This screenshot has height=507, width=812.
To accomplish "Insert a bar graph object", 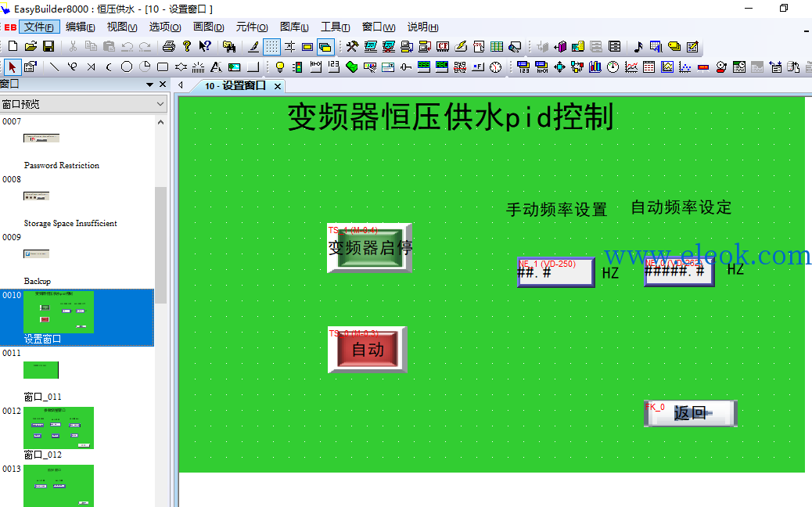I will (x=595, y=67).
